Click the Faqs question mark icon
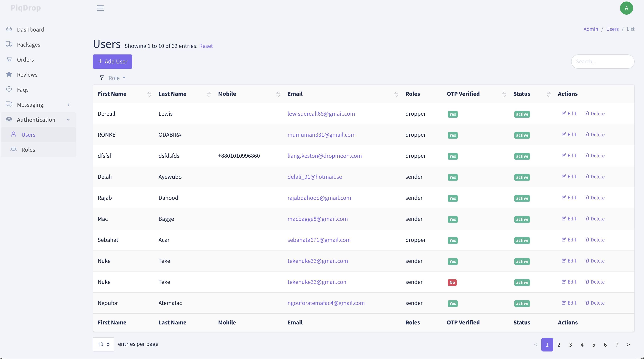The image size is (644, 359). 9,89
